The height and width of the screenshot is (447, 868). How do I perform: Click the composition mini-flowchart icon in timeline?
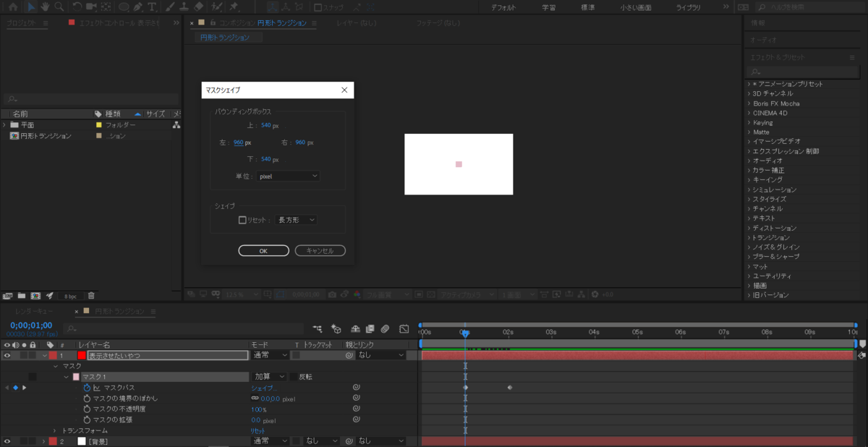[318, 328]
